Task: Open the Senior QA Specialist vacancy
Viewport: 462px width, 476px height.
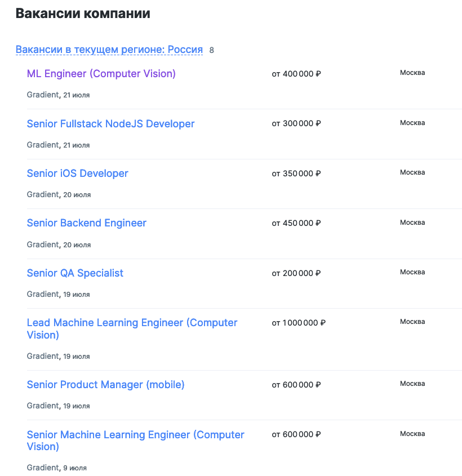Action: 75,273
